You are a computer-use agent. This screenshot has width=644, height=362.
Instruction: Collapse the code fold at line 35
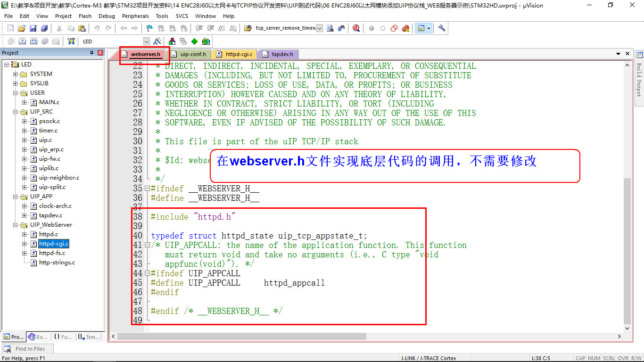[147, 189]
